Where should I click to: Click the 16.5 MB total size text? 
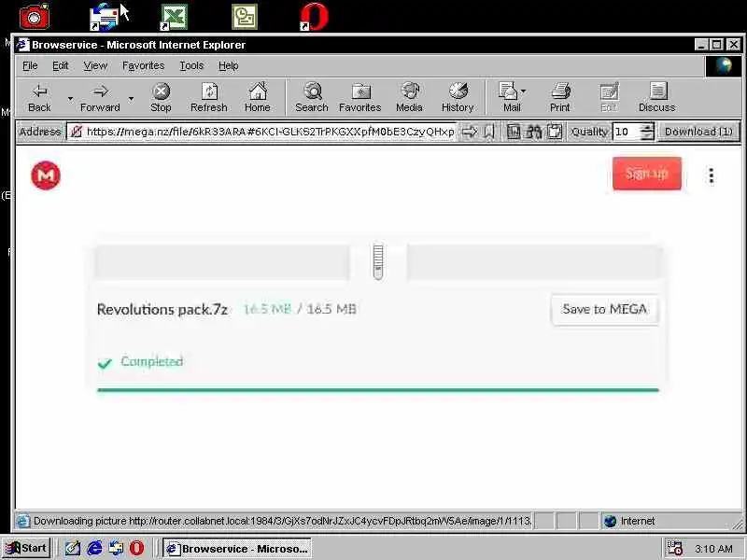click(331, 310)
